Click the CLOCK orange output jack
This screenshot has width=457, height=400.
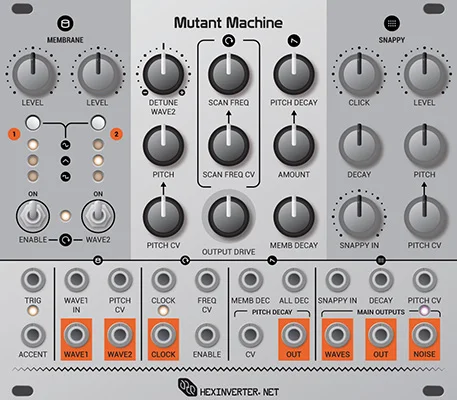tap(163, 335)
